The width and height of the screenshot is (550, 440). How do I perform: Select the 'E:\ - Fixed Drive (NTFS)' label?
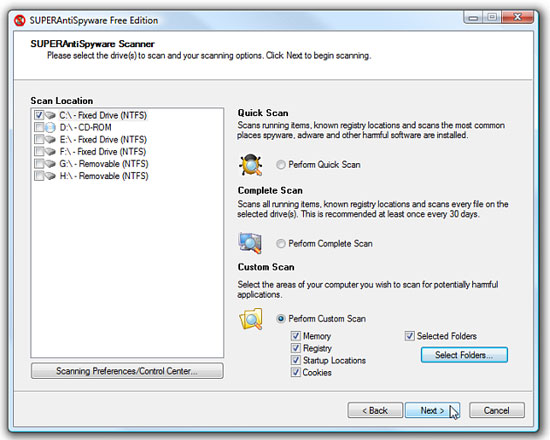103,140
